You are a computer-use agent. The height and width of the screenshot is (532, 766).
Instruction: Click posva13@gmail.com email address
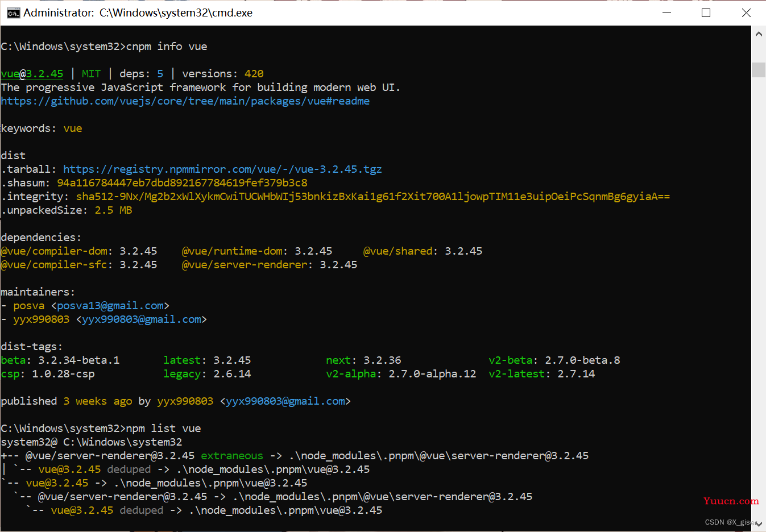[110, 306]
